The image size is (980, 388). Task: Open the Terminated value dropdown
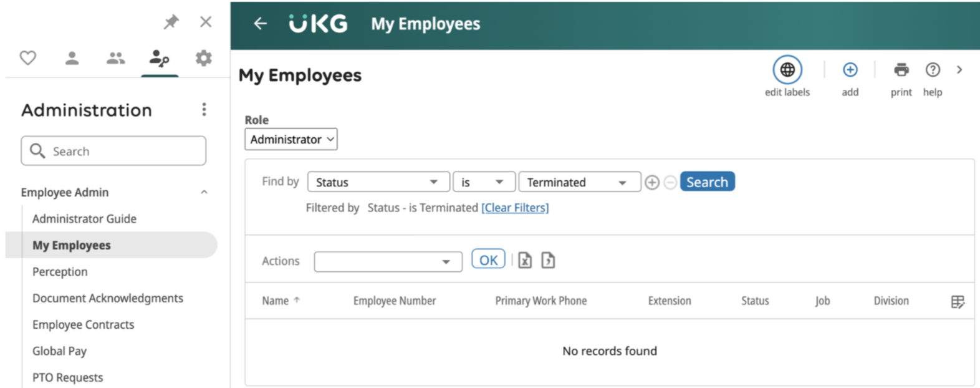(580, 182)
